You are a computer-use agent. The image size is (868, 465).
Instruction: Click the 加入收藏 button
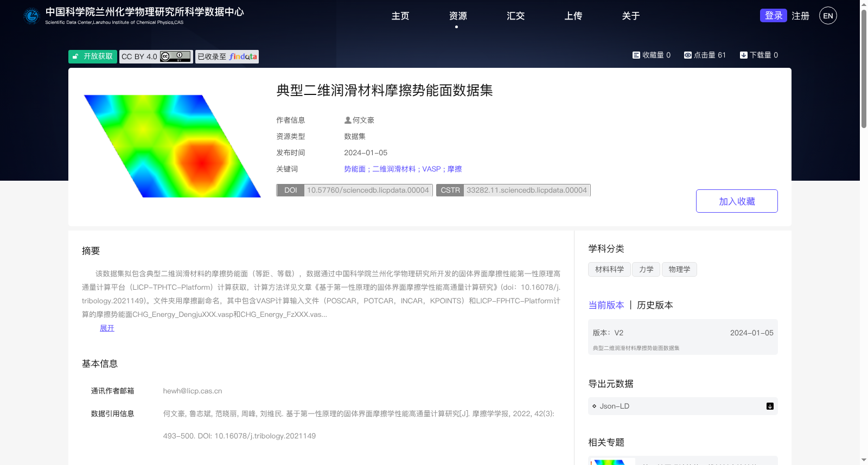point(737,201)
